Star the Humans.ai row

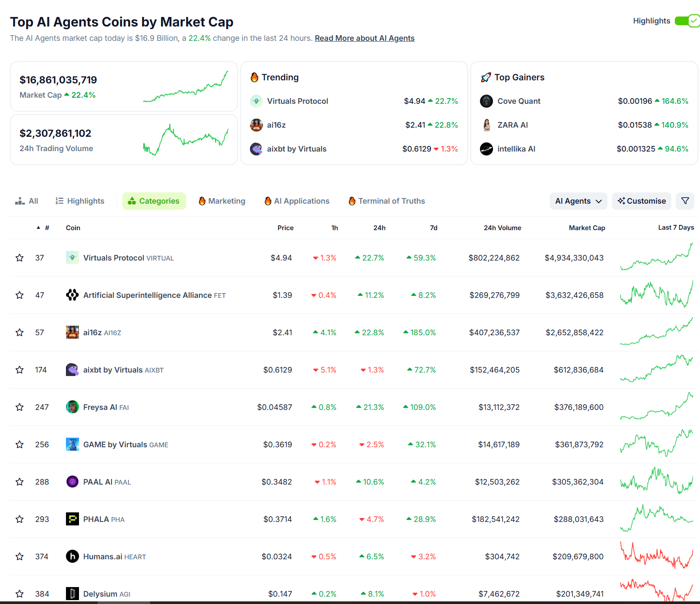pyautogui.click(x=20, y=557)
